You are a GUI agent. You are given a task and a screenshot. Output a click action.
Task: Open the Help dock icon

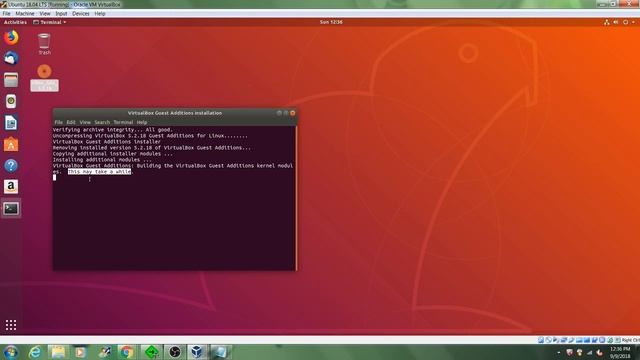tap(11, 166)
